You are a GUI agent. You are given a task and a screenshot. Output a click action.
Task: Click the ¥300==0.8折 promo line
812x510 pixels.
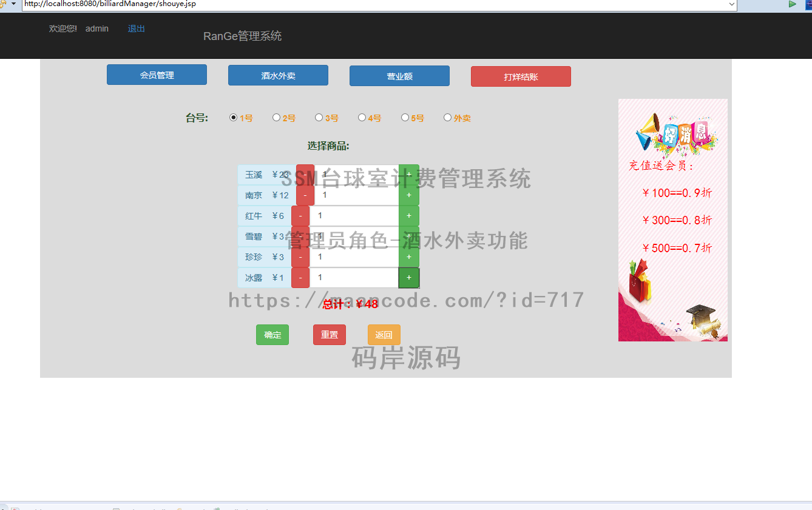pos(677,220)
